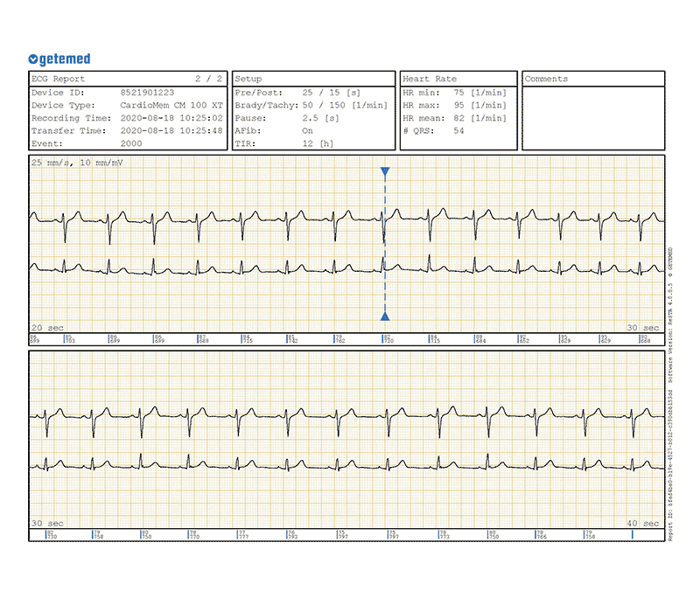Select Brady/Tachy value "50 / 150 [1/min]"
The width and height of the screenshot is (700, 612).
tap(345, 105)
